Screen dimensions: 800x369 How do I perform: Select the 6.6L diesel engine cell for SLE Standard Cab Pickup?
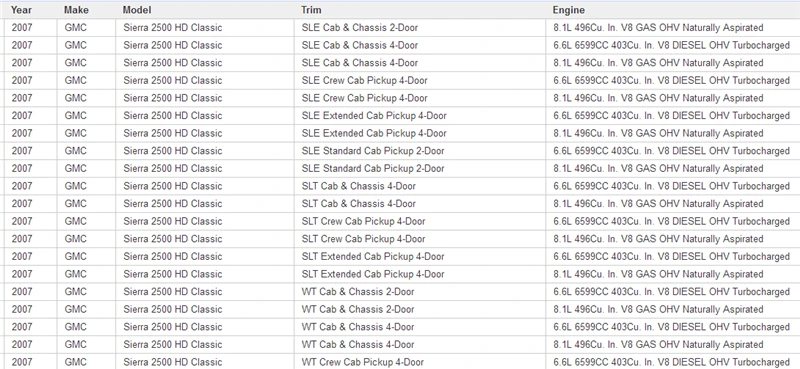click(673, 151)
